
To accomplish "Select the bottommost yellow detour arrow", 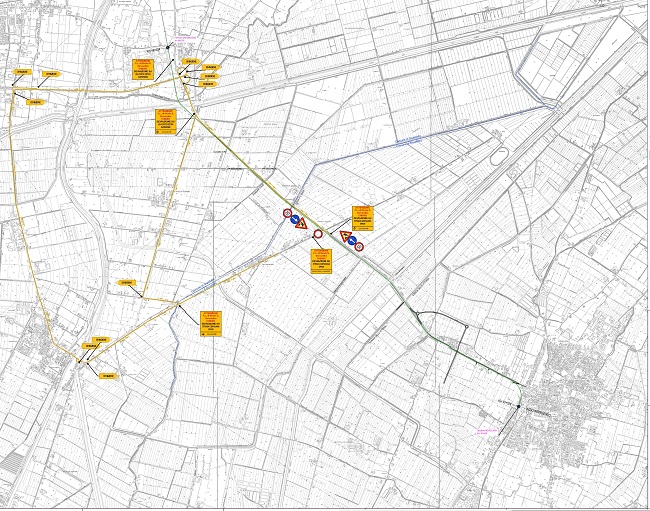I will pos(108,376).
